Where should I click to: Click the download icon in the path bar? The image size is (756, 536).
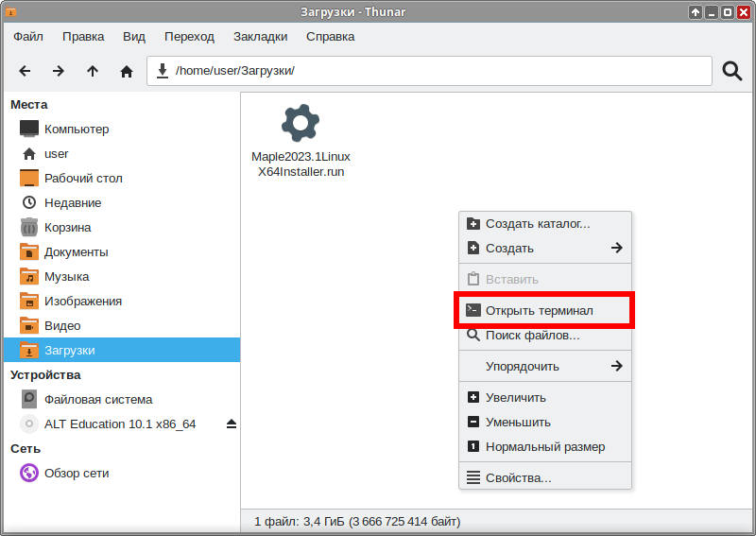163,71
